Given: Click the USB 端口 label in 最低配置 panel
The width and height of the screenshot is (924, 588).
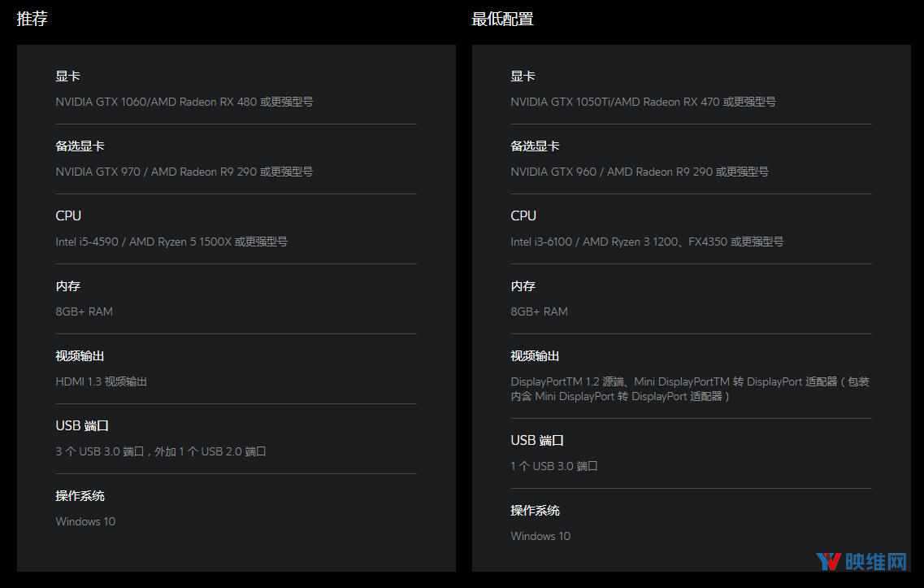Looking at the screenshot, I should pos(537,441).
